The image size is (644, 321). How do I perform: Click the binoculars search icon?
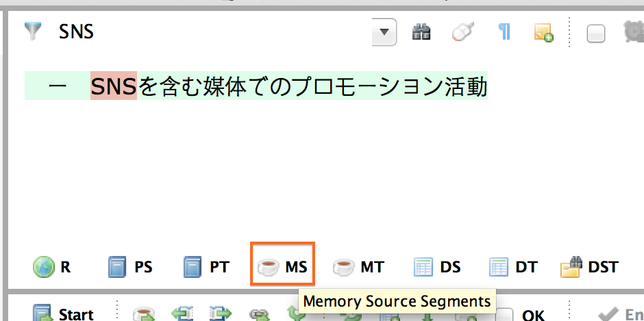[421, 32]
